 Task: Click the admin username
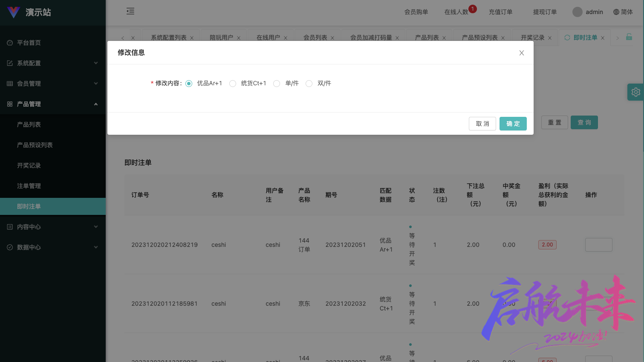point(594,12)
